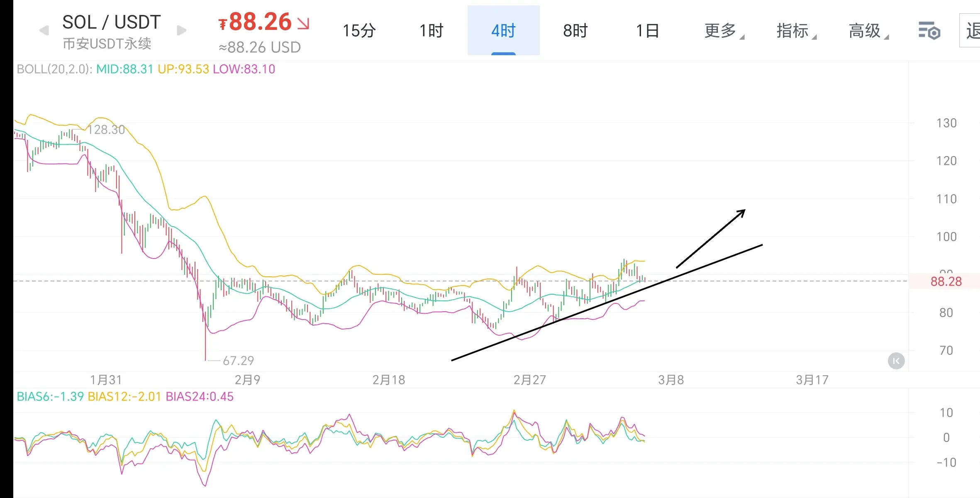Switch to the 8时 timeframe
Screen dimensions: 980x498
click(575, 31)
